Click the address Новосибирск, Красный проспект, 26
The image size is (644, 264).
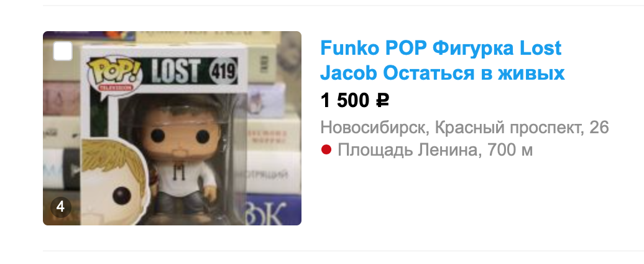pyautogui.click(x=464, y=128)
